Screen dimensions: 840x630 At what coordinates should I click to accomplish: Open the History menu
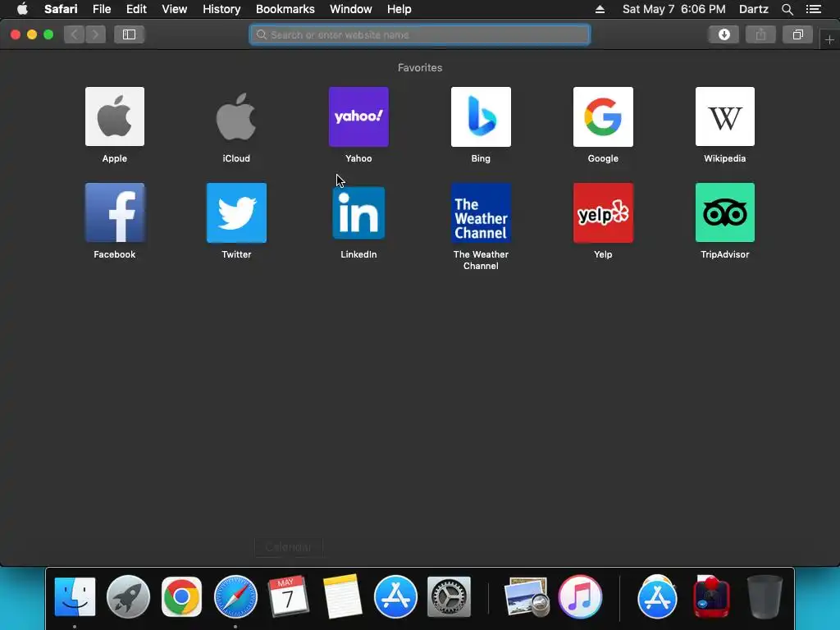(221, 9)
